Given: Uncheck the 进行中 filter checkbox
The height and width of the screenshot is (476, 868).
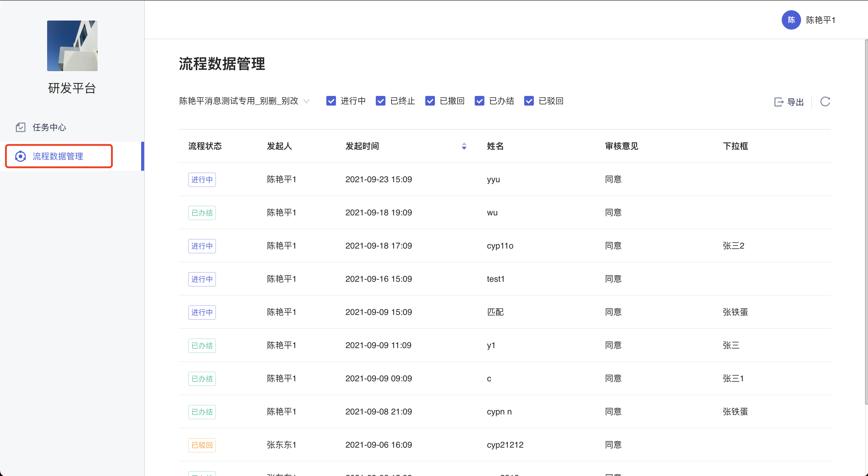Looking at the screenshot, I should pyautogui.click(x=331, y=101).
